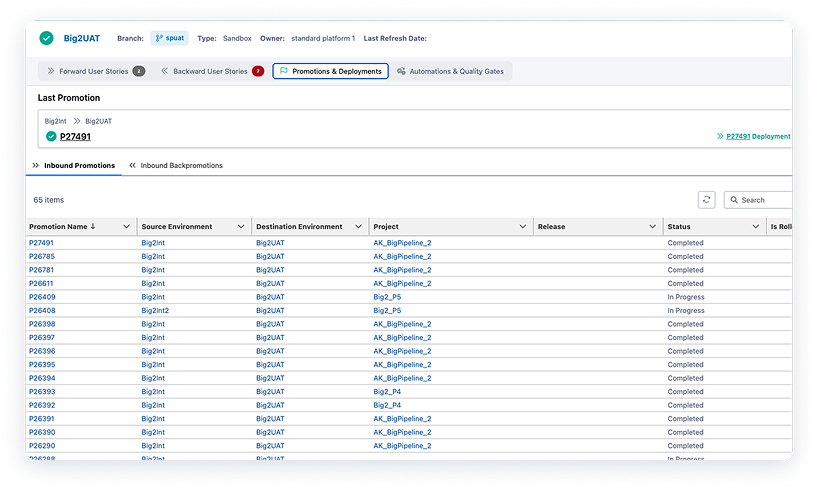Open the P27491 link under Last Promotion

75,137
